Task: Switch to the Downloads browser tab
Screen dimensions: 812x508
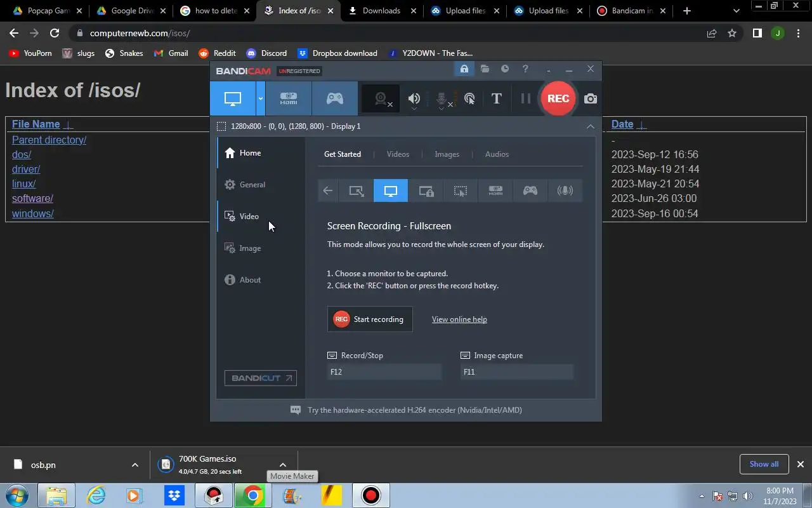Action: point(381,11)
